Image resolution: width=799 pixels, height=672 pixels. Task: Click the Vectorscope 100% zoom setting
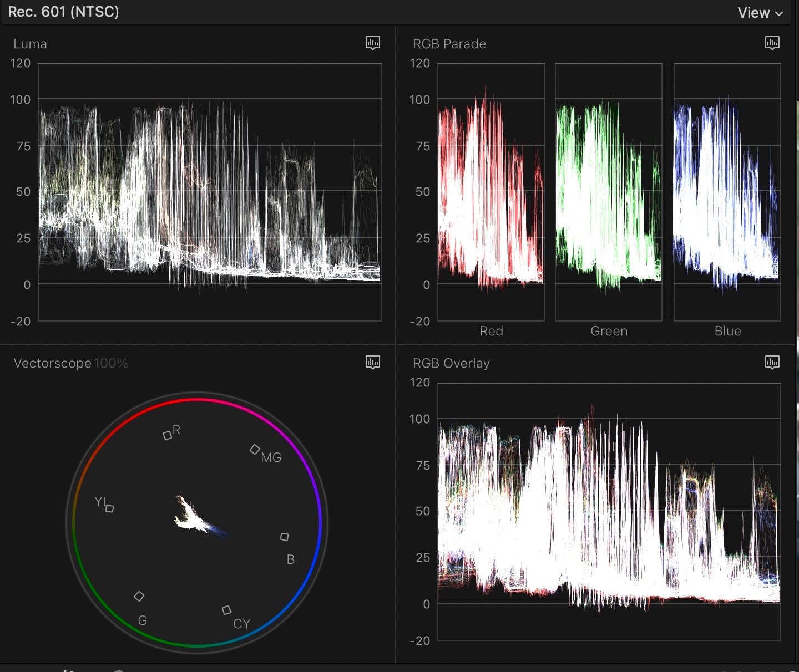click(111, 363)
